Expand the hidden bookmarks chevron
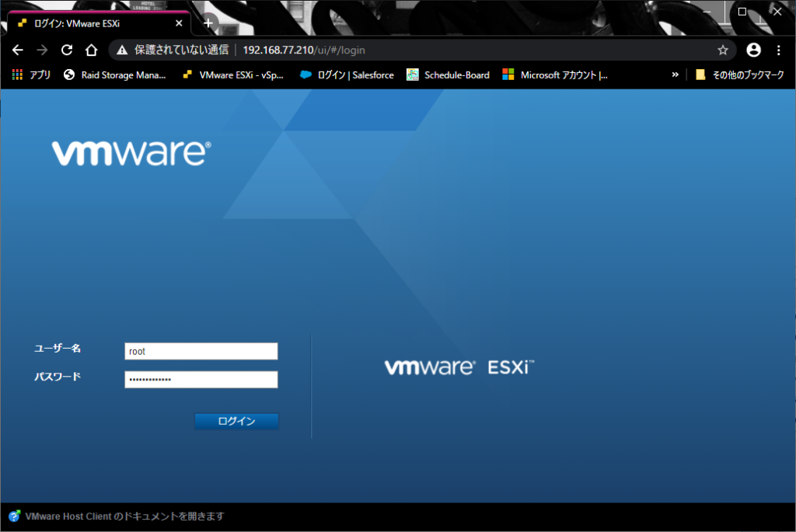This screenshot has width=796, height=532. point(676,75)
